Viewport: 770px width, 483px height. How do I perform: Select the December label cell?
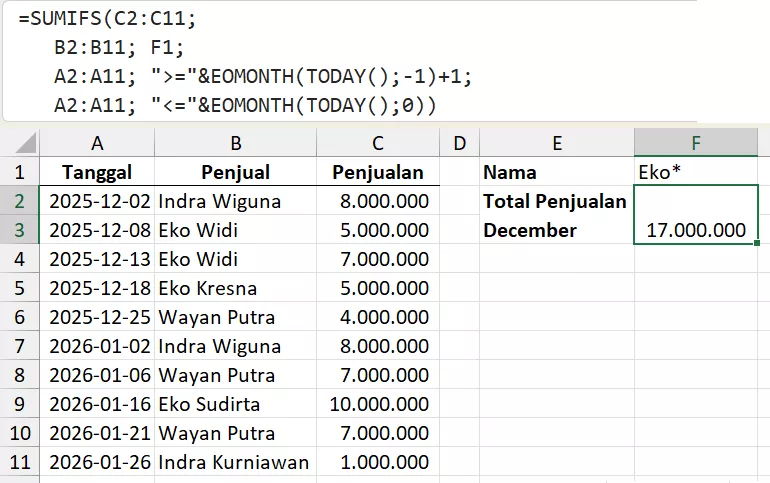(x=557, y=230)
